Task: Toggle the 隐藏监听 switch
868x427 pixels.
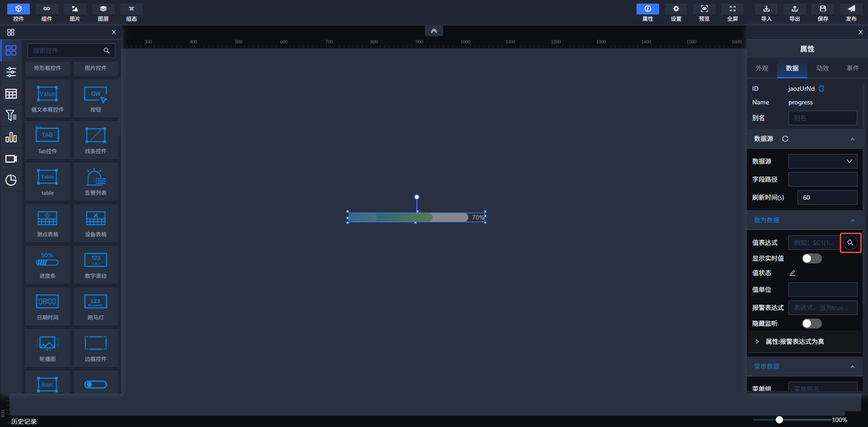Action: (x=811, y=324)
